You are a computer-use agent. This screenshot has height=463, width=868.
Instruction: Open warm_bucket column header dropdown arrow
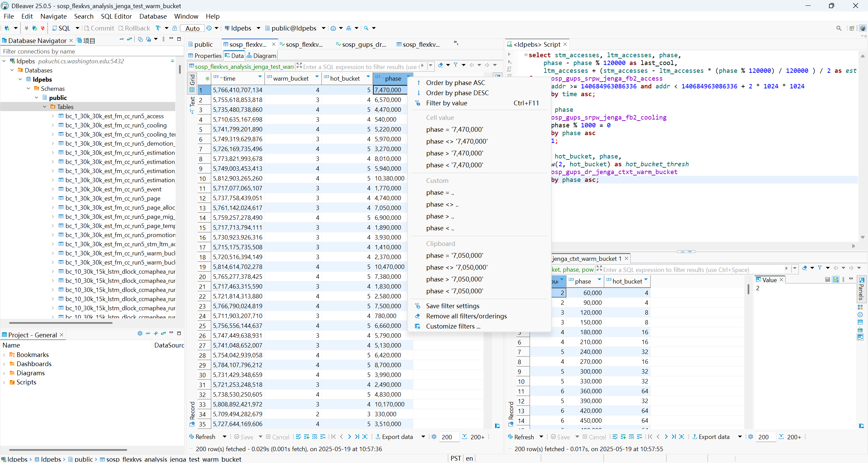click(317, 77)
